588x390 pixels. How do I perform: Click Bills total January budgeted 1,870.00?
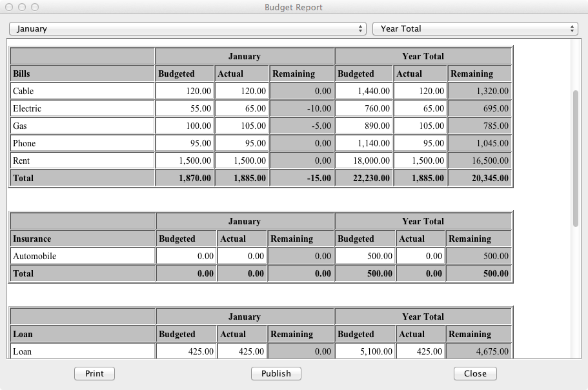tap(185, 179)
